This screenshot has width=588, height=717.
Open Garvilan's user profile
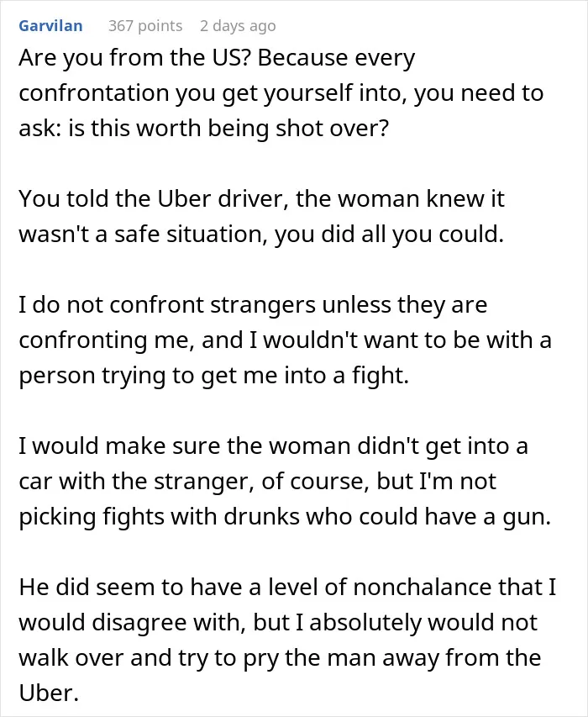(50, 25)
